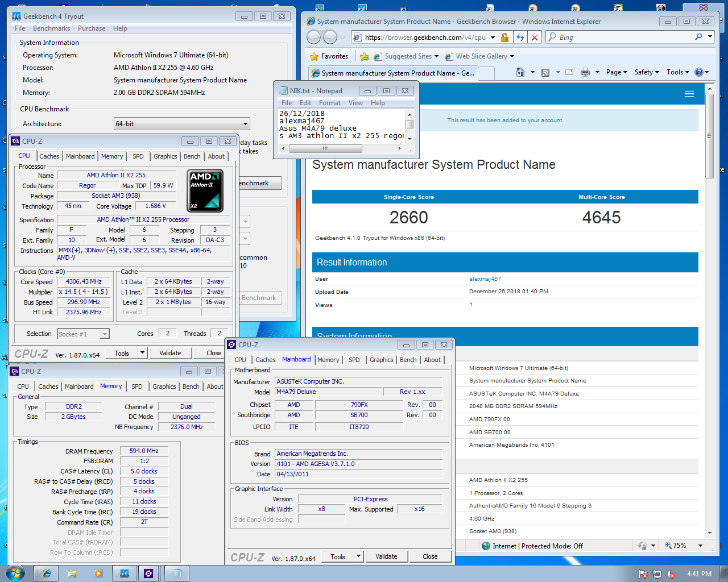Click the Internet Explorer Back arrow
728x582 pixels.
[x=313, y=38]
